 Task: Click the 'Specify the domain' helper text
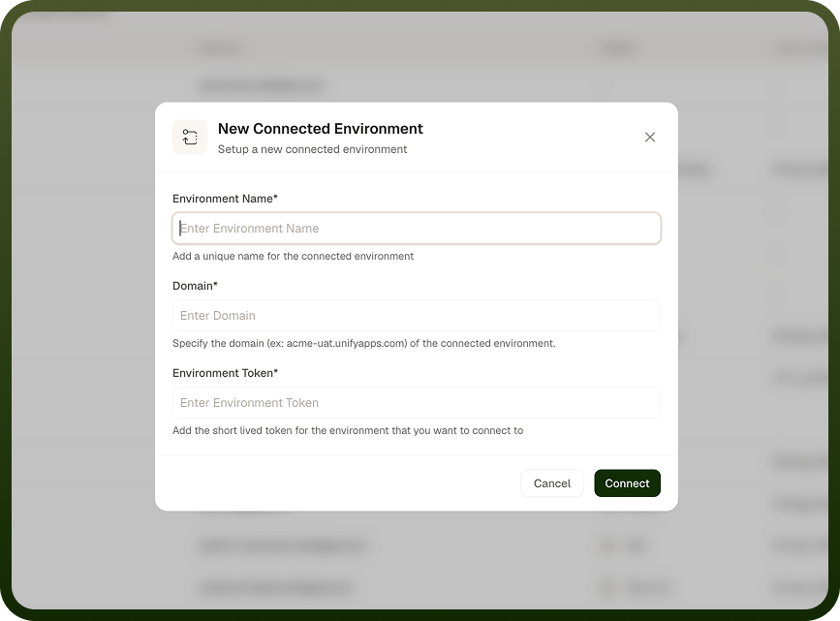(x=363, y=344)
